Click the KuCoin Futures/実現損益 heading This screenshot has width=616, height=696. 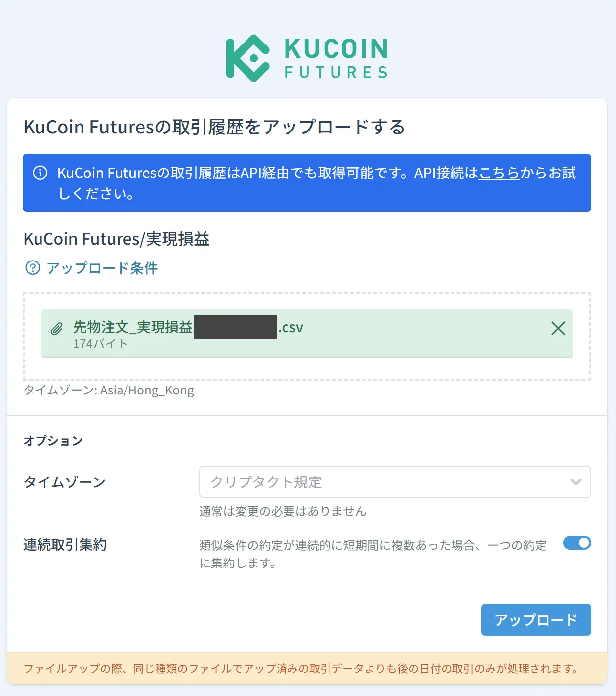pyautogui.click(x=117, y=239)
